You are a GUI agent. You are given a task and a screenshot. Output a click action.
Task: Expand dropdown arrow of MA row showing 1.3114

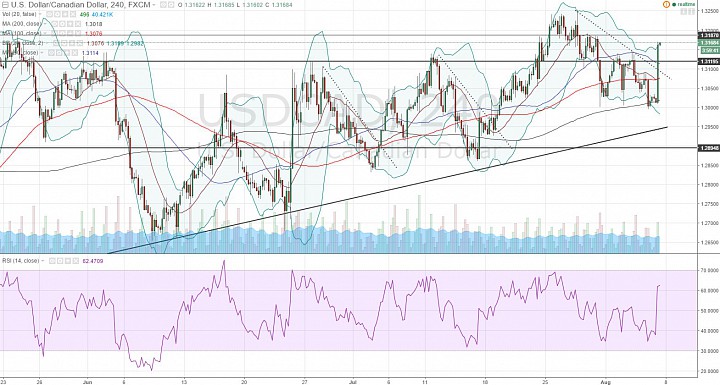pos(42,53)
